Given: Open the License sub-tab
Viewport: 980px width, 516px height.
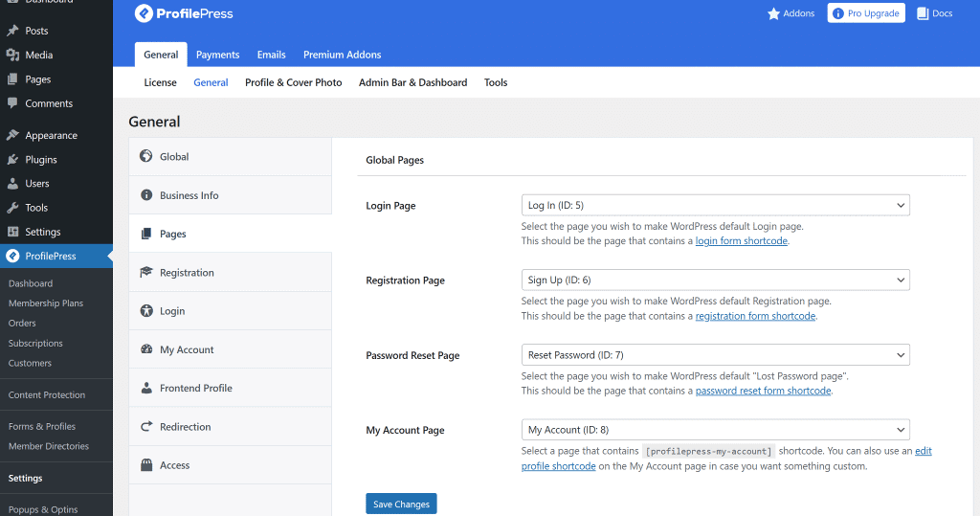Looking at the screenshot, I should [160, 82].
